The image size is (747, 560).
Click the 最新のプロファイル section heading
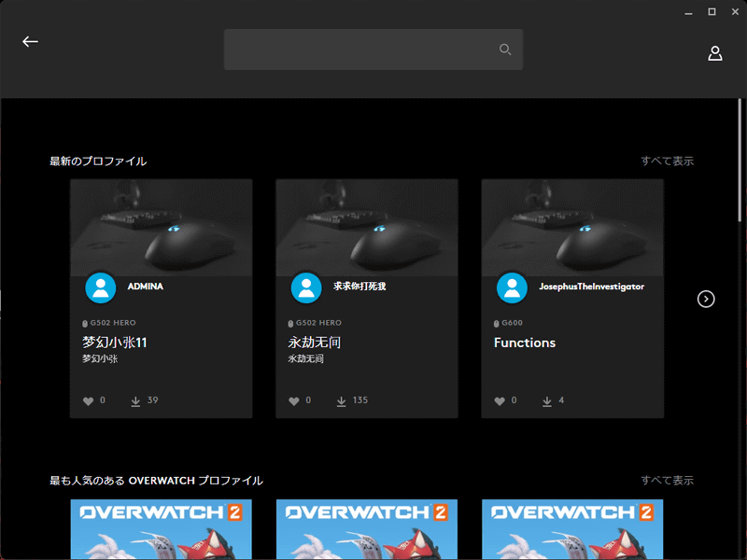click(x=98, y=161)
